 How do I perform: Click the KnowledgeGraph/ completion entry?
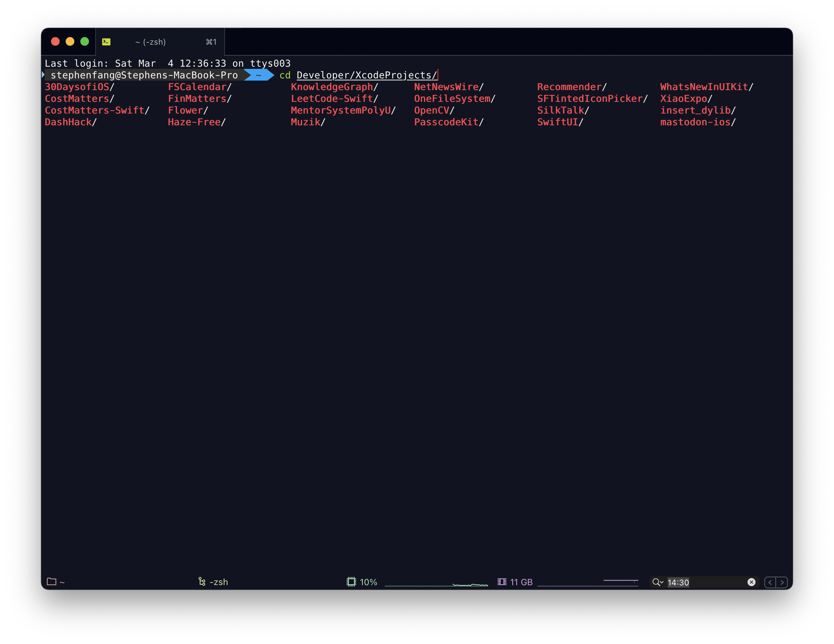(335, 87)
